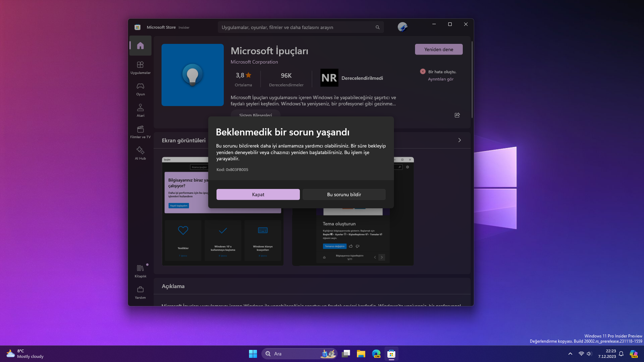Screen dimensions: 644x362
Task: Click the search magnifier icon in Store
Action: (378, 27)
